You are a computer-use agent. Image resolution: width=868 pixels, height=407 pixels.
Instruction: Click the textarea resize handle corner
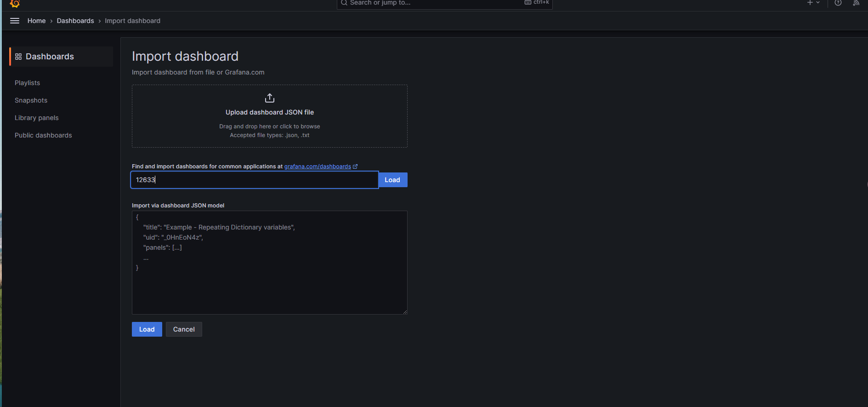[x=405, y=312]
